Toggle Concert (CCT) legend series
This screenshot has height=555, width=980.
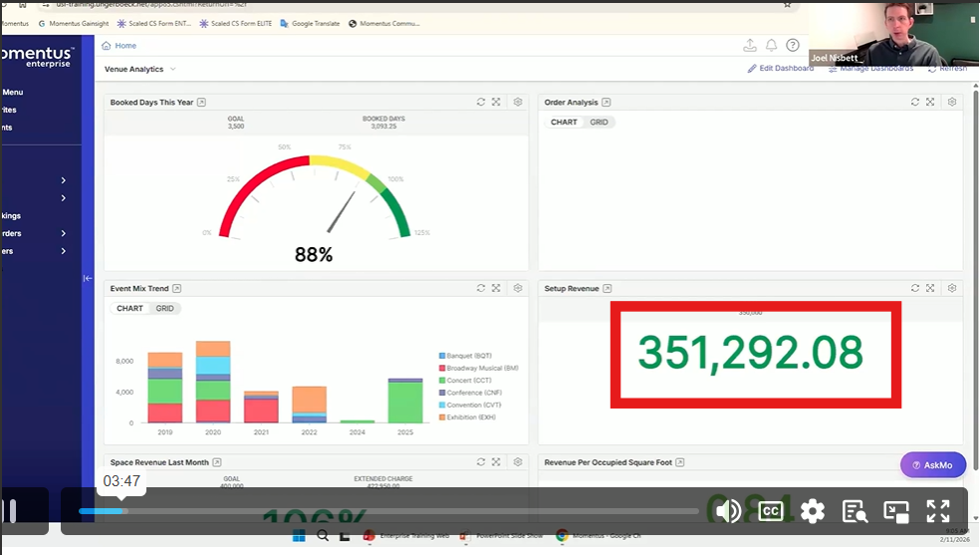click(x=465, y=380)
